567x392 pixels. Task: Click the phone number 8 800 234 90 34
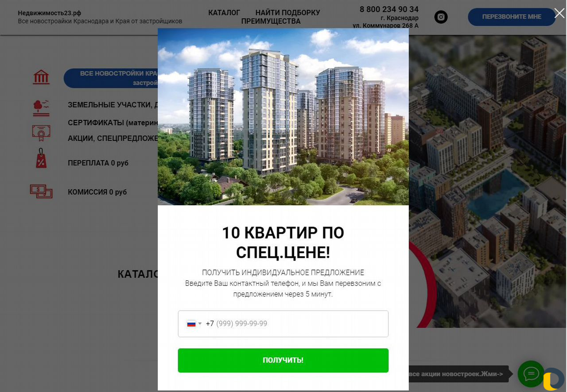pyautogui.click(x=389, y=9)
